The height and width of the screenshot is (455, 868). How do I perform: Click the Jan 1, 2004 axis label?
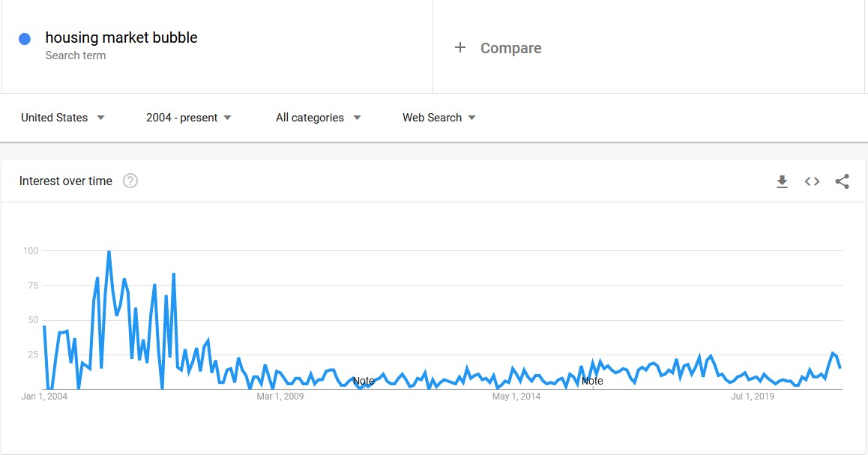point(44,397)
